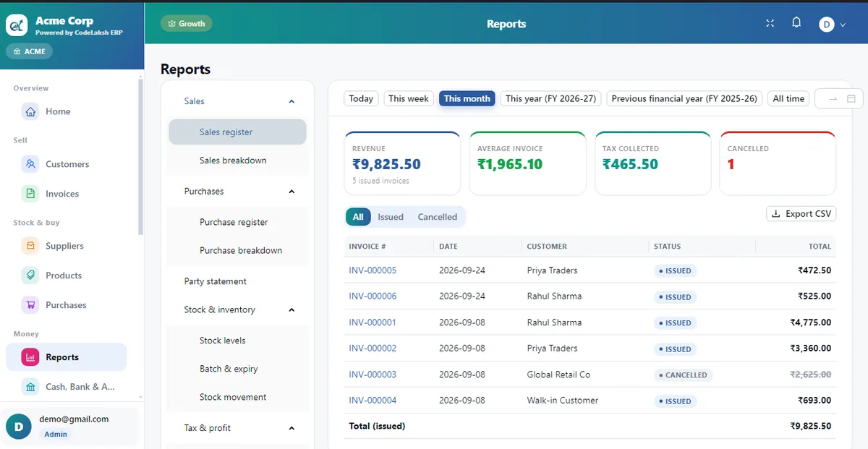Click the Acme Corp logo icon
This screenshot has width=868, height=449.
click(17, 25)
